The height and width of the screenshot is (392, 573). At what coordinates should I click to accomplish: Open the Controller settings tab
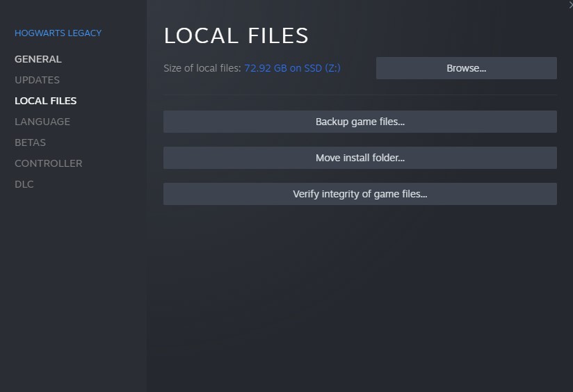tap(49, 163)
